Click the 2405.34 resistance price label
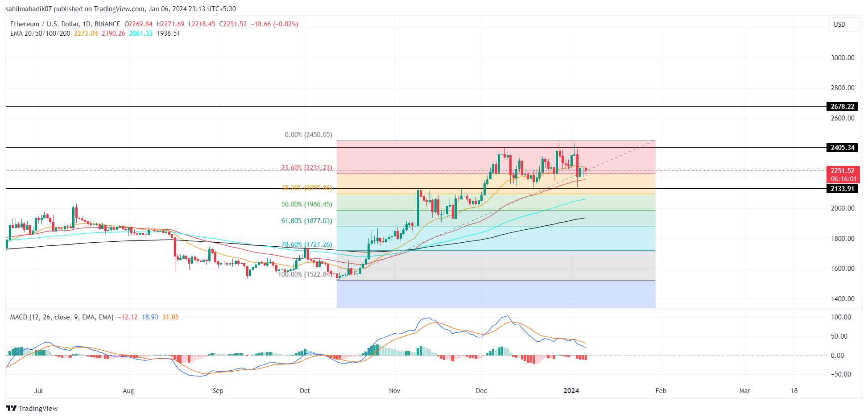This screenshot has height=418, width=868. (843, 148)
